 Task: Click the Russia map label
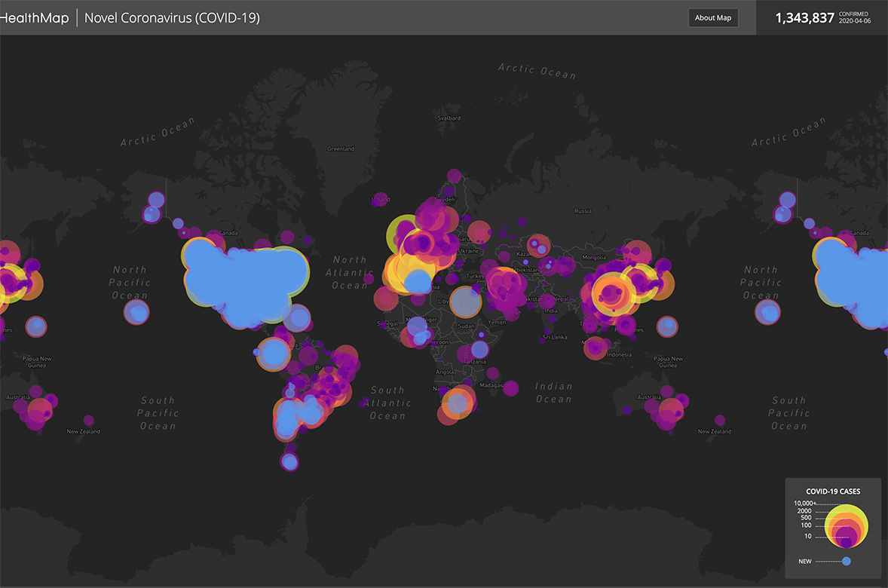583,211
